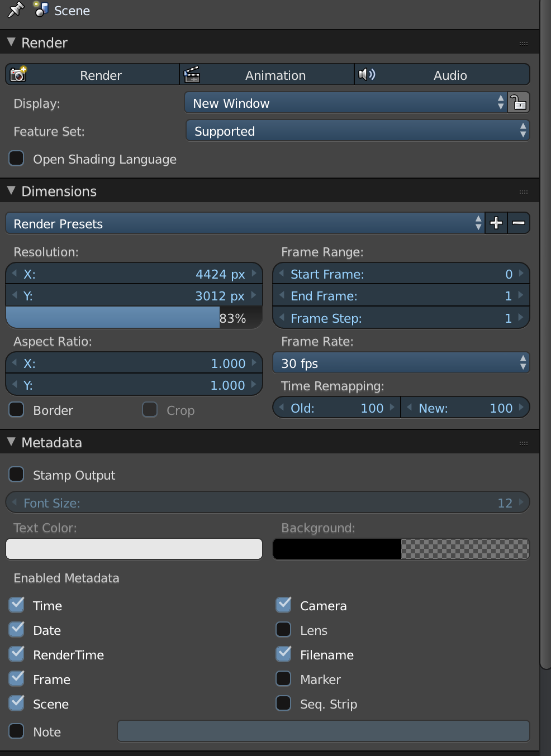Click the Old time remapping field
The height and width of the screenshot is (756, 551).
click(x=337, y=408)
